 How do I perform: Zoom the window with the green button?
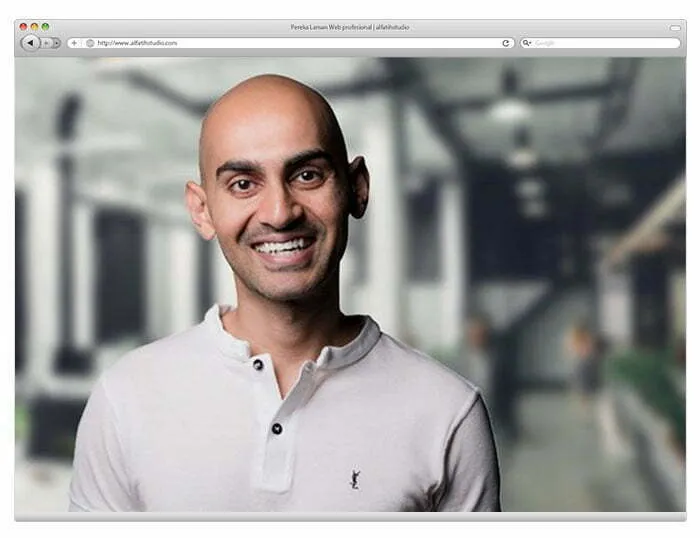click(x=46, y=27)
